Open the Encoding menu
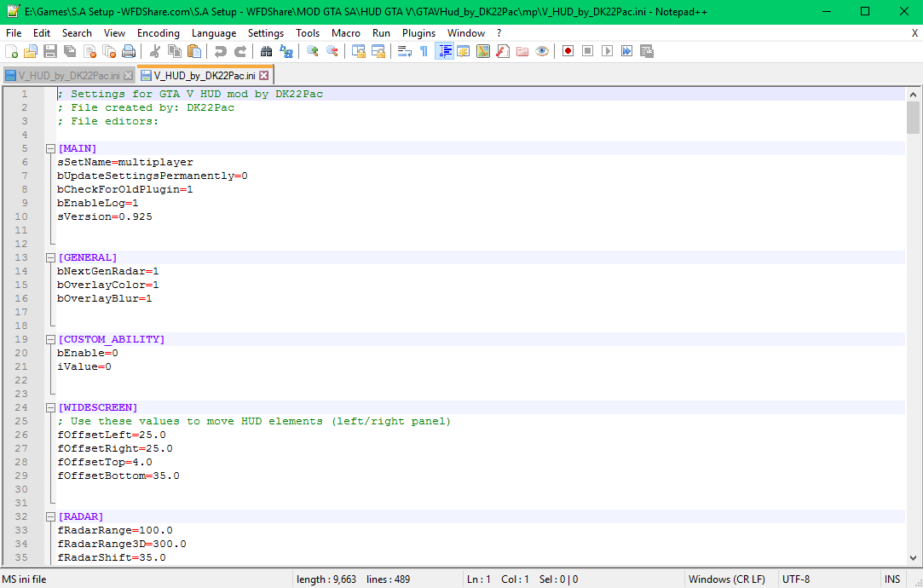Image resolution: width=923 pixels, height=588 pixels. click(159, 33)
